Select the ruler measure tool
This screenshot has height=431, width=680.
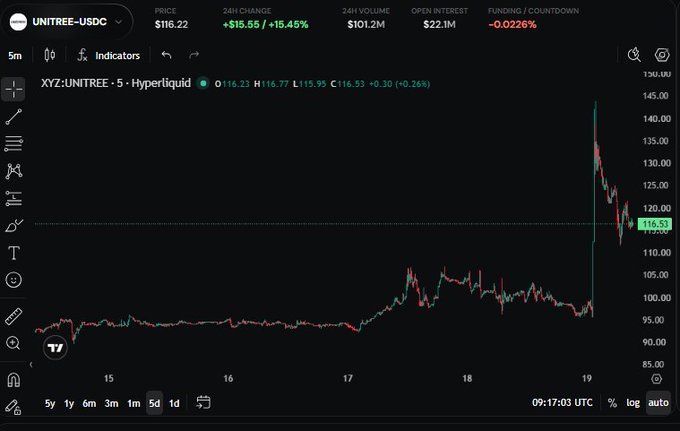click(x=13, y=317)
